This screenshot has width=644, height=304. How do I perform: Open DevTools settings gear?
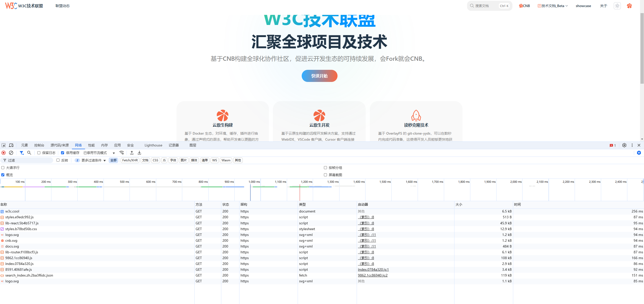click(x=624, y=145)
